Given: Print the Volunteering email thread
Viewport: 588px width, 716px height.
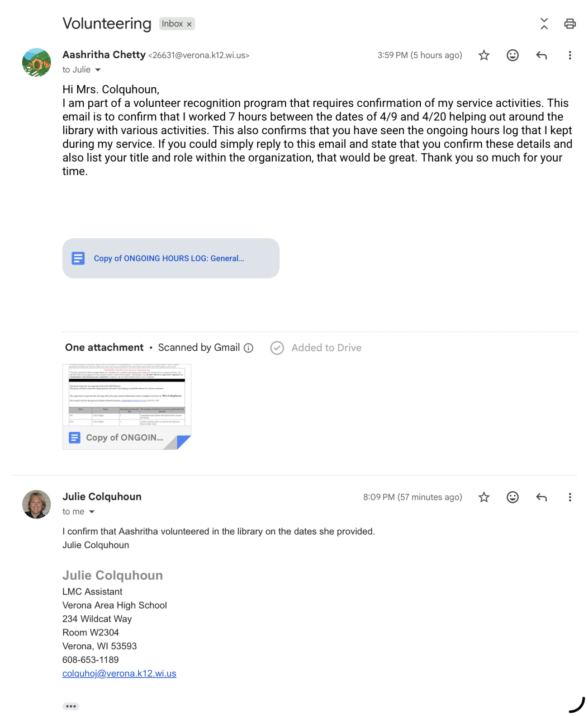Looking at the screenshot, I should click(x=570, y=23).
